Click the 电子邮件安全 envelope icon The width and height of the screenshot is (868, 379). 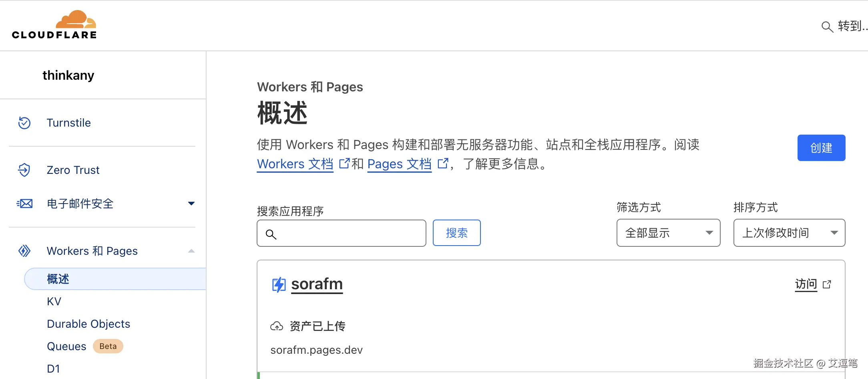tap(24, 204)
